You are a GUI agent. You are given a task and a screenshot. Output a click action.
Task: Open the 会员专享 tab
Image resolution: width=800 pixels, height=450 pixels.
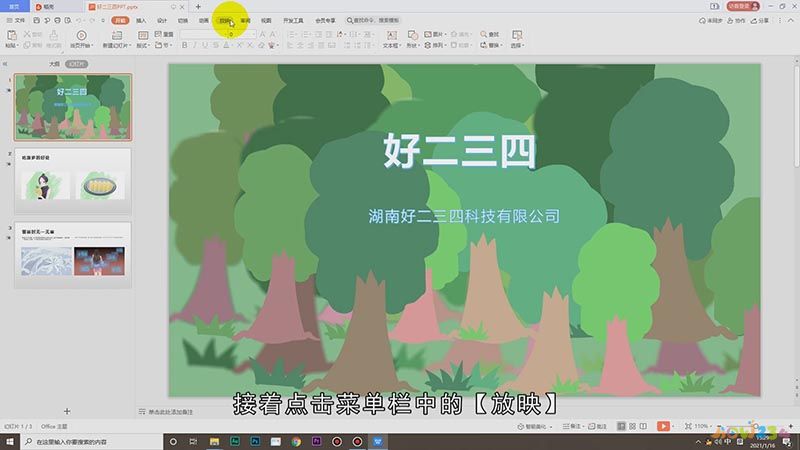325,20
